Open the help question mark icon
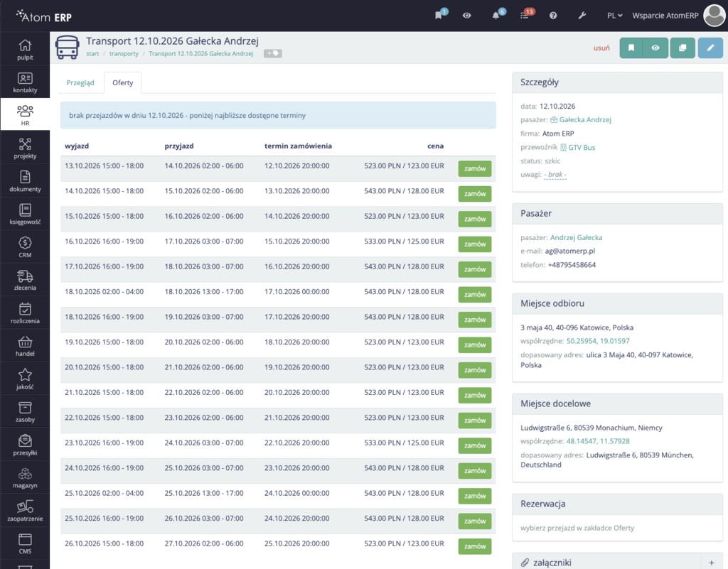Screen dimensions: 728x569 (x=553, y=16)
